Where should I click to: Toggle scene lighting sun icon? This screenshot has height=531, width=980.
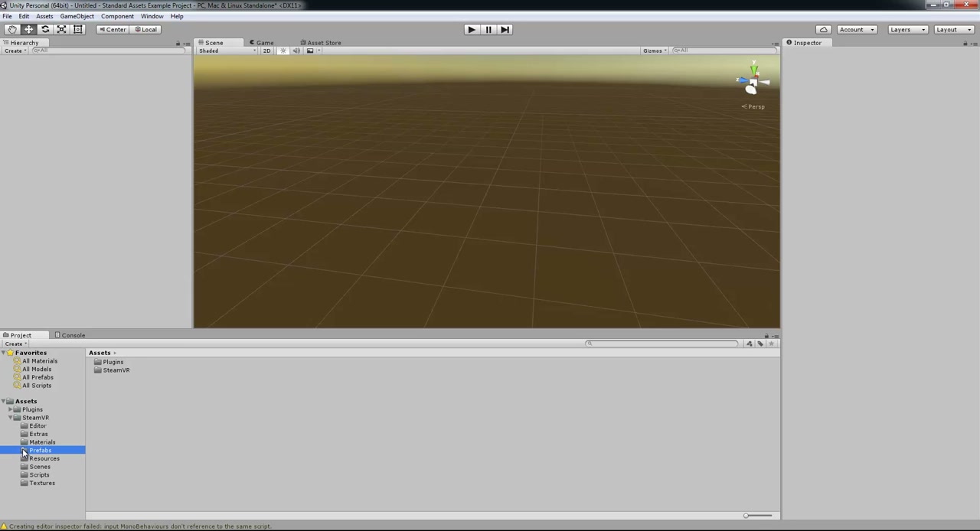click(283, 50)
